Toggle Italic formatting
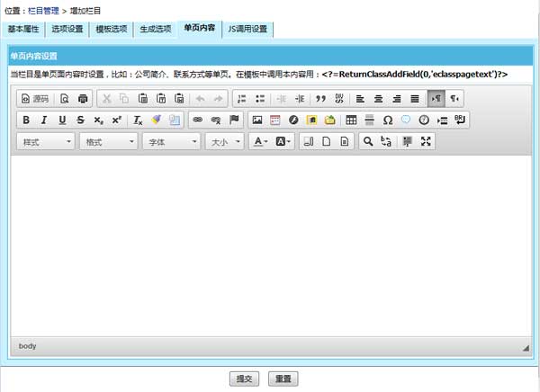This screenshot has height=392, width=540. click(x=44, y=120)
